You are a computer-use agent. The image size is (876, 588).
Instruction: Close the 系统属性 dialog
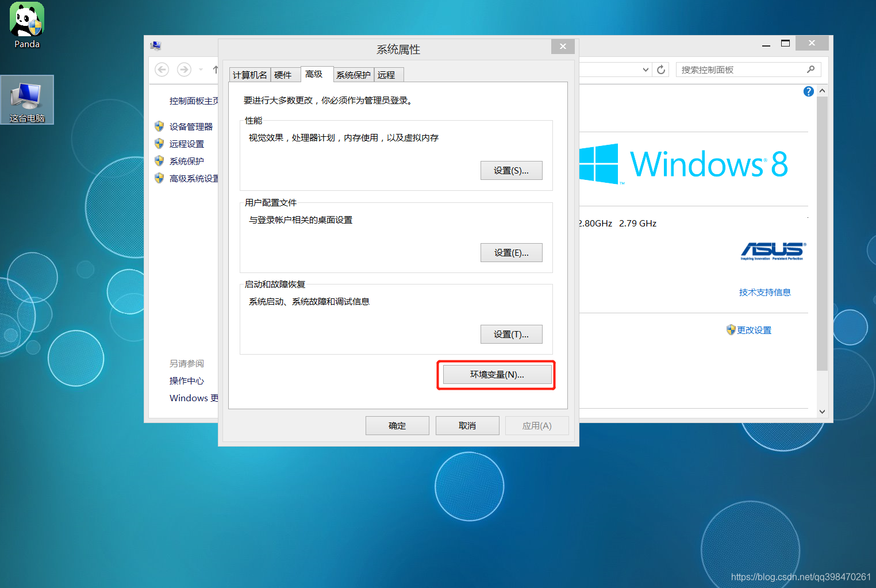click(563, 47)
